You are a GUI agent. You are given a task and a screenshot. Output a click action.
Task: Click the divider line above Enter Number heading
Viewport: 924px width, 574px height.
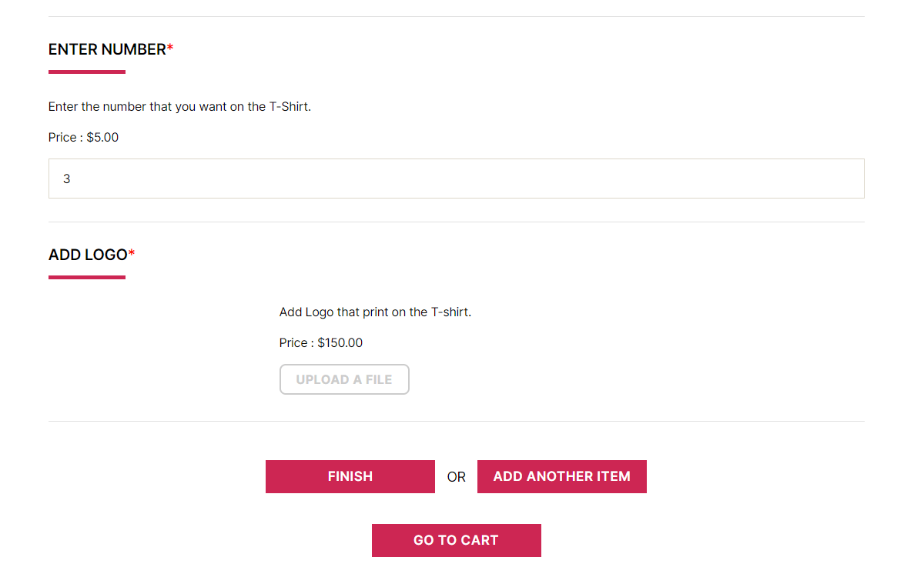coord(456,16)
